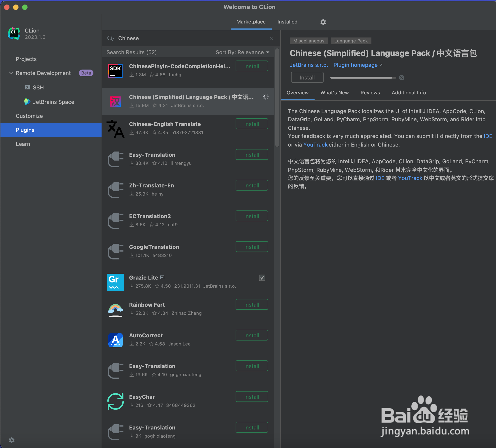The height and width of the screenshot is (448, 496).
Task: Open the What's New tab
Action: (334, 93)
